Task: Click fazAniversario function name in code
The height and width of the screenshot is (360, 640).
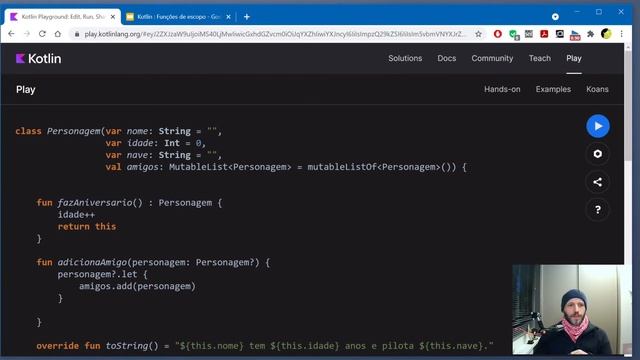Action: click(95, 202)
